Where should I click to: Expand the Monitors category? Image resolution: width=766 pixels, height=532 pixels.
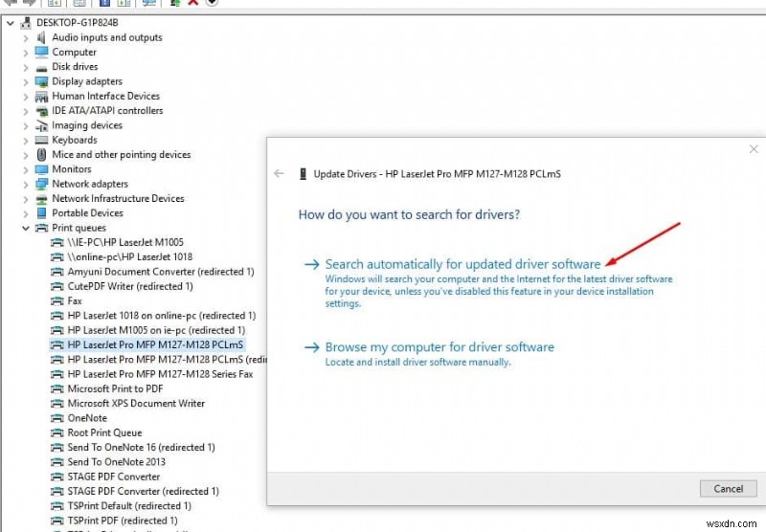point(26,170)
